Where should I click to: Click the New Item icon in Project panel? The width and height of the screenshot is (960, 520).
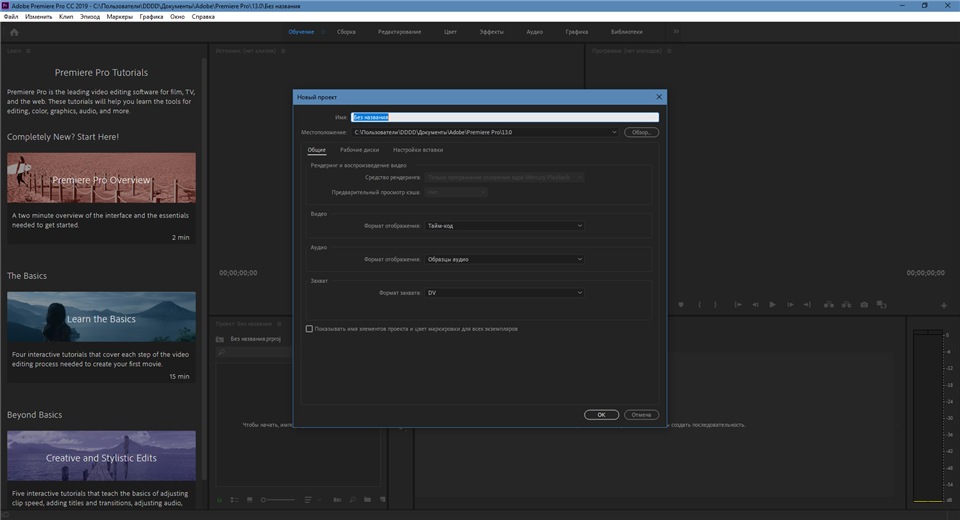coord(383,500)
